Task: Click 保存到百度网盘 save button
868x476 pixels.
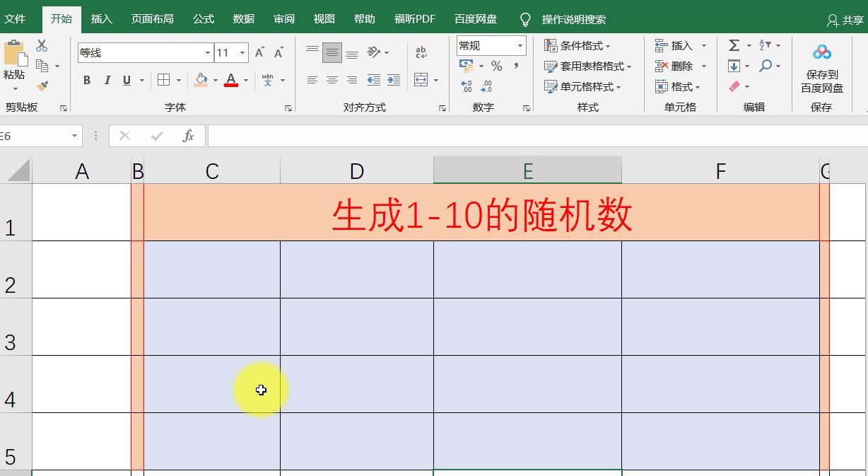Action: pos(822,70)
